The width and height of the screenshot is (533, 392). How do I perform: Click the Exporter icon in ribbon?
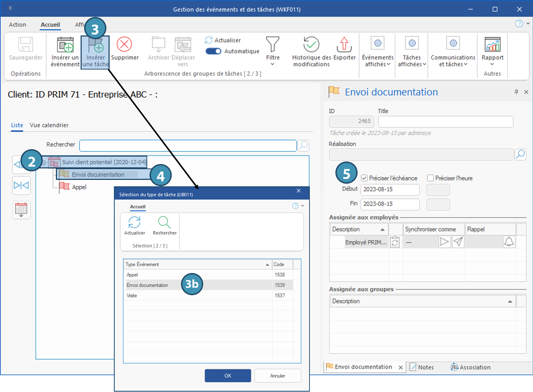(344, 45)
